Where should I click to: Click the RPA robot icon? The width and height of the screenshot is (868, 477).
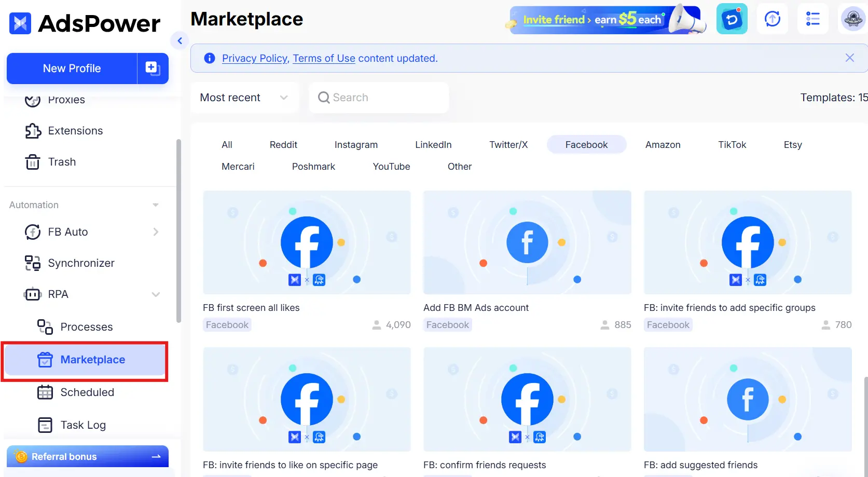(32, 294)
